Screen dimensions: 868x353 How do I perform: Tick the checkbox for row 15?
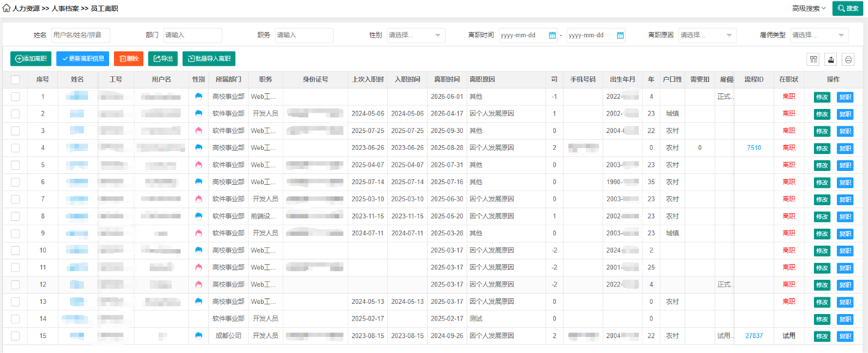click(15, 336)
